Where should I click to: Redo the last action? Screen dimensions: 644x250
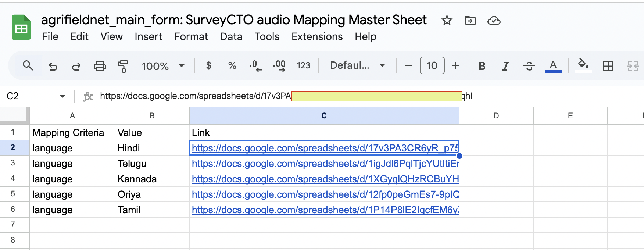(x=76, y=66)
